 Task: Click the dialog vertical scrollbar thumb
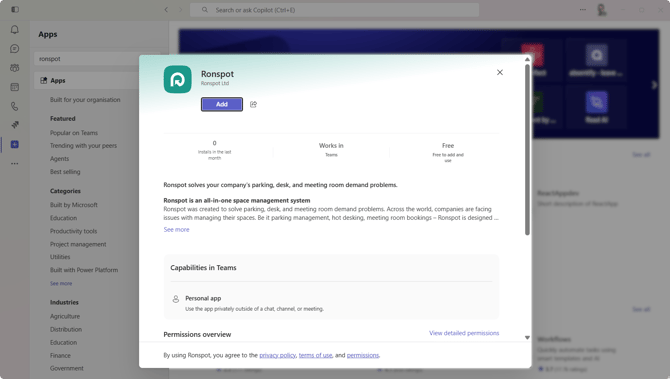point(527,149)
